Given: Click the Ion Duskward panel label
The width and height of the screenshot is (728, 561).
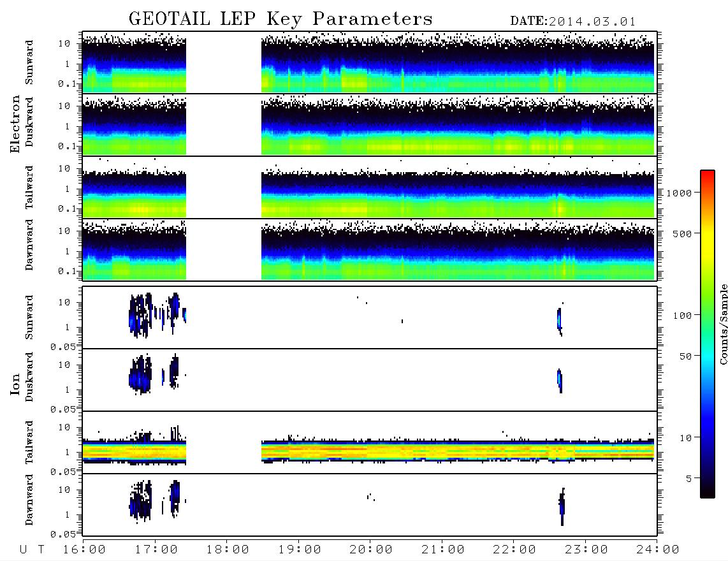Looking at the screenshot, I should click(x=29, y=377).
